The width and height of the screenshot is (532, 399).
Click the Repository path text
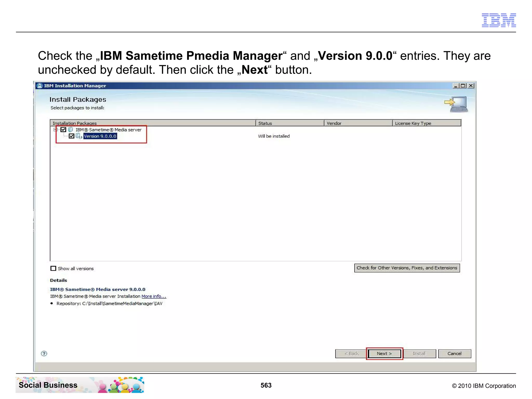click(109, 303)
